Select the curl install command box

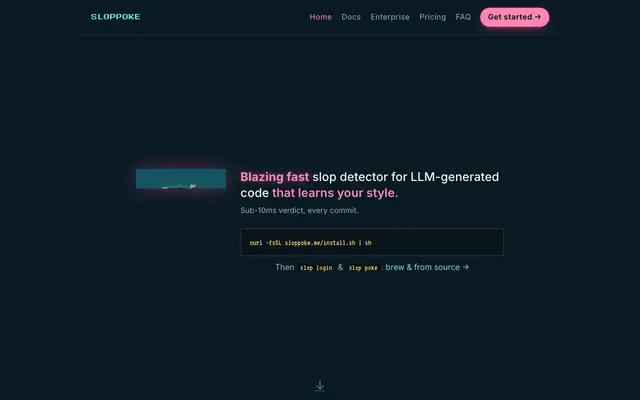372,242
